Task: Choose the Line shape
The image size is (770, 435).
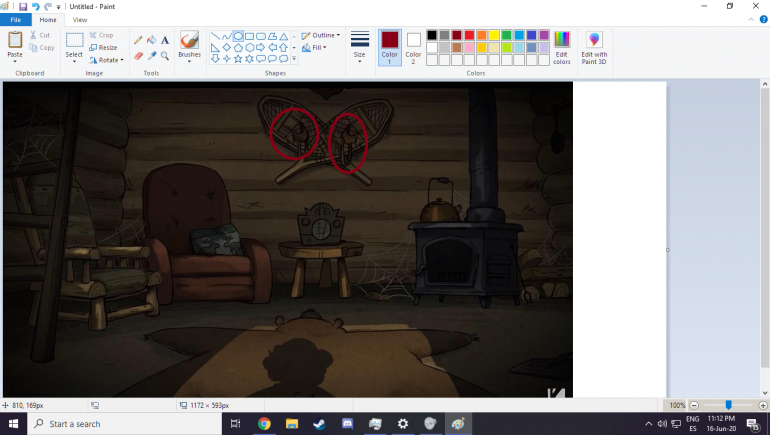Action: 215,36
